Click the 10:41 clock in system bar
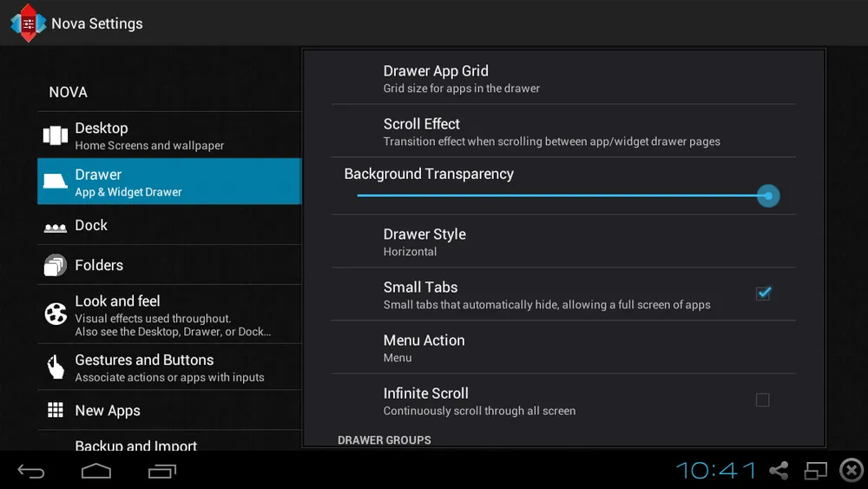Image resolution: width=868 pixels, height=489 pixels. [x=716, y=471]
